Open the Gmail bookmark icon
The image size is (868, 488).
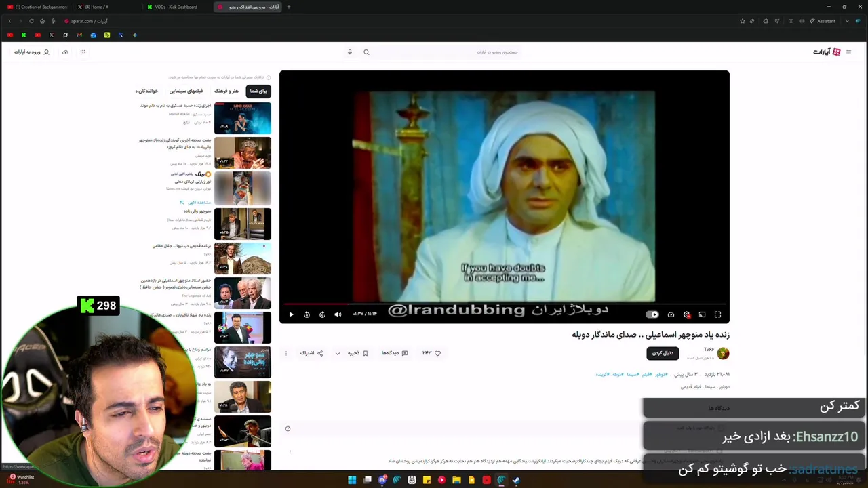[79, 35]
